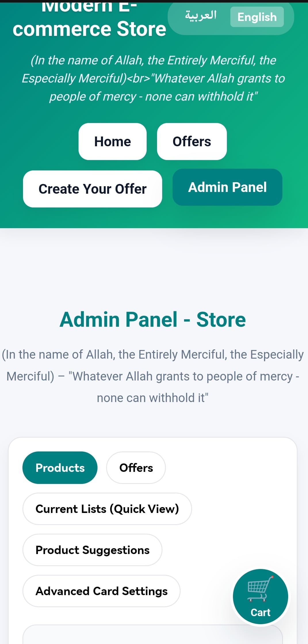Open Offers in the header navigation
Screen dimensions: 308x644
pos(192,141)
